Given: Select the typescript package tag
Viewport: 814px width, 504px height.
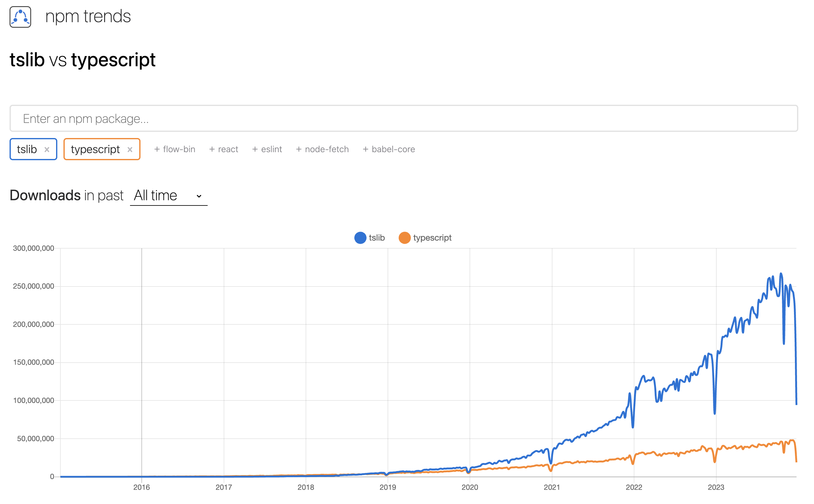Looking at the screenshot, I should 95,149.
